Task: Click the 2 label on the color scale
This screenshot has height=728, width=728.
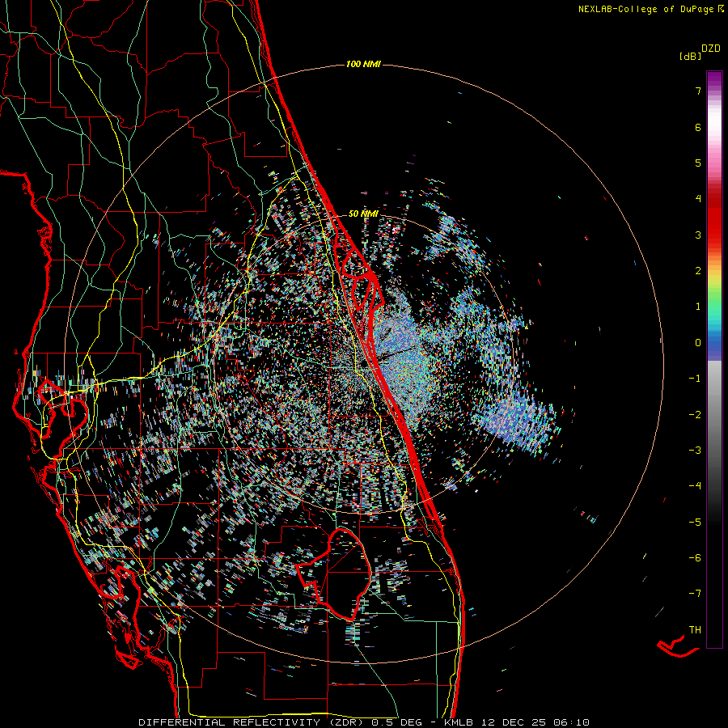Action: pos(698,271)
